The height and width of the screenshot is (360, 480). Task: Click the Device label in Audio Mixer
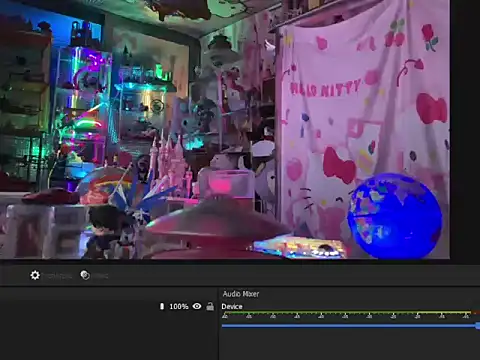pos(232,306)
